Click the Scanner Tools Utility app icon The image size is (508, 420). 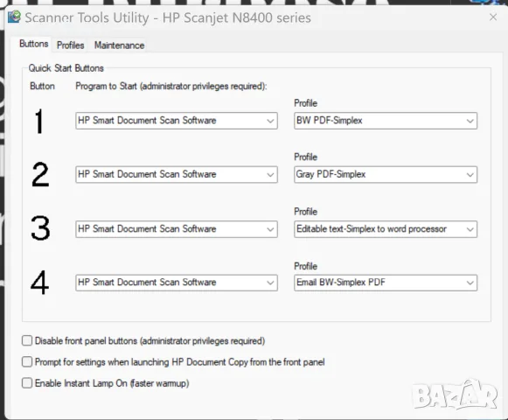tap(14, 17)
